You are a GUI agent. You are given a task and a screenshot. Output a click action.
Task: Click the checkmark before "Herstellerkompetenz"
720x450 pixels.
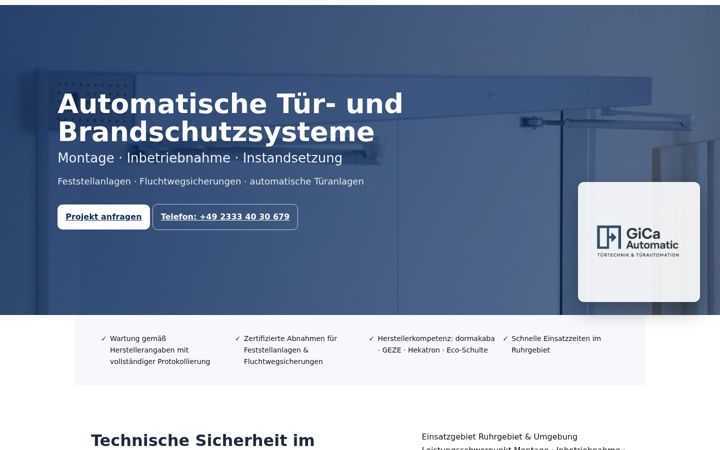point(371,339)
